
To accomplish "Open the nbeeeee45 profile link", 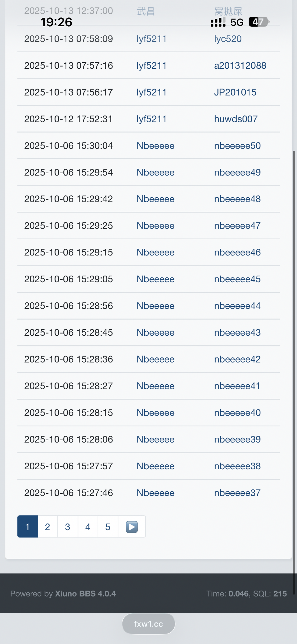I will (x=237, y=279).
